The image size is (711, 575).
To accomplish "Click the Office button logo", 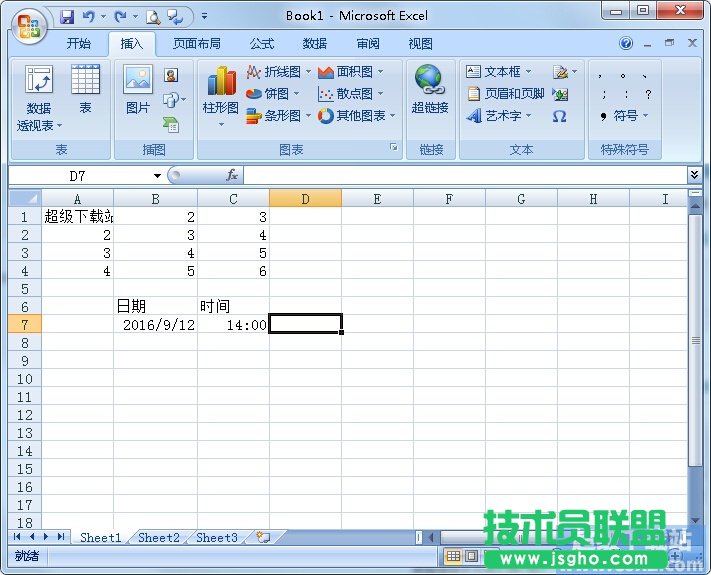I will point(28,24).
